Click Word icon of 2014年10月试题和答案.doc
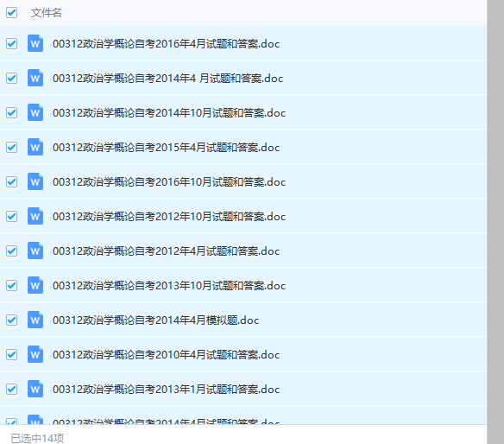The height and width of the screenshot is (444, 504). coord(35,112)
